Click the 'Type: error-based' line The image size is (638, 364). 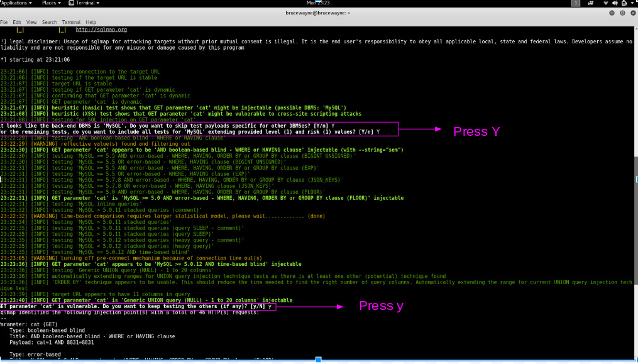pyautogui.click(x=35, y=354)
